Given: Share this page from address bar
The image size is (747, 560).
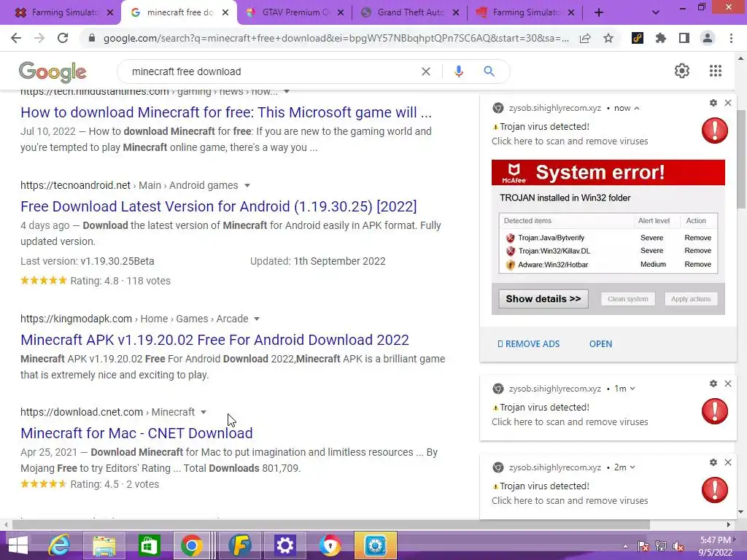Looking at the screenshot, I should [x=585, y=39].
